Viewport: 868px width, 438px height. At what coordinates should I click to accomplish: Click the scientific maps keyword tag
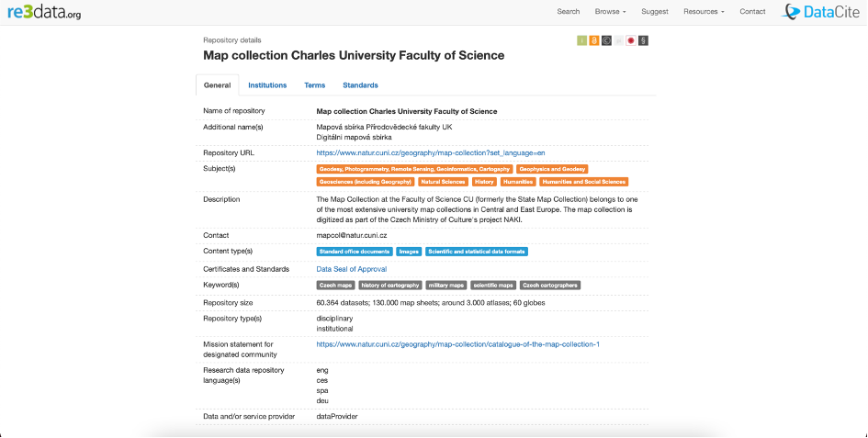click(x=493, y=286)
